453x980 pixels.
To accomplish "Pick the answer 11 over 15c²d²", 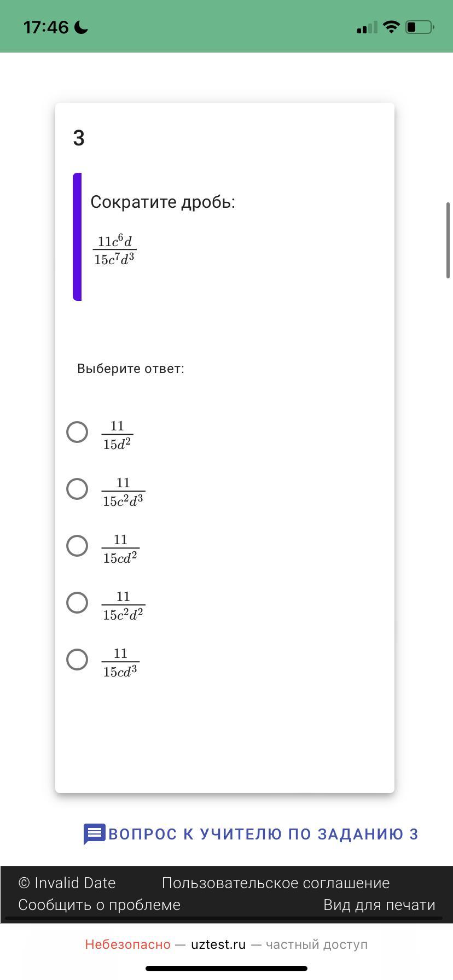I will (77, 603).
